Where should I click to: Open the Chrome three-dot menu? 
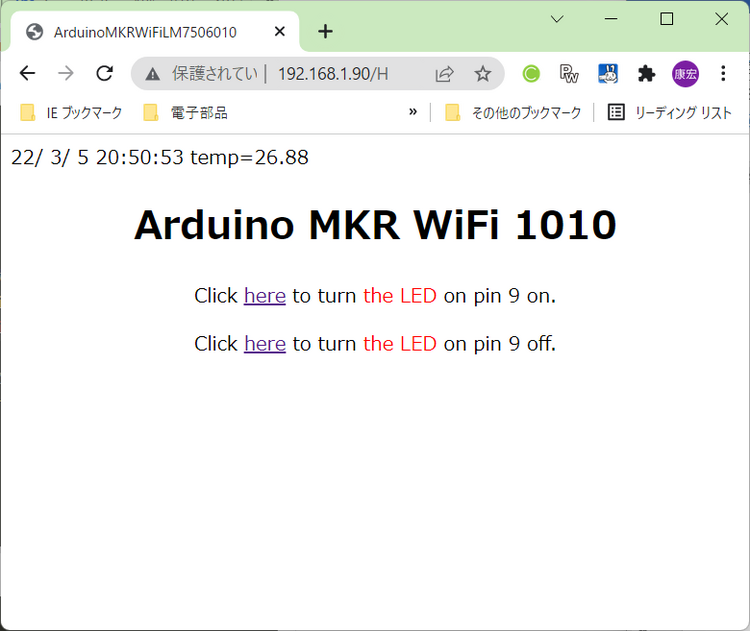click(x=723, y=73)
